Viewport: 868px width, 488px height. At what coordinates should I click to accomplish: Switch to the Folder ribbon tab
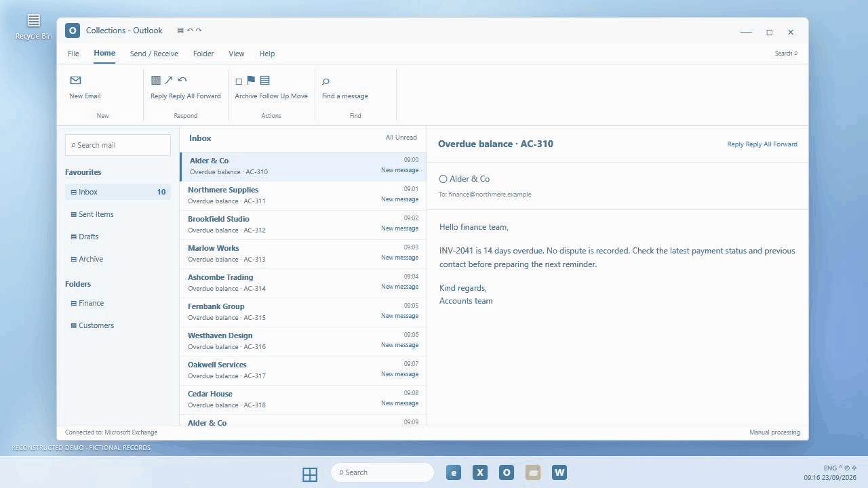click(x=203, y=54)
